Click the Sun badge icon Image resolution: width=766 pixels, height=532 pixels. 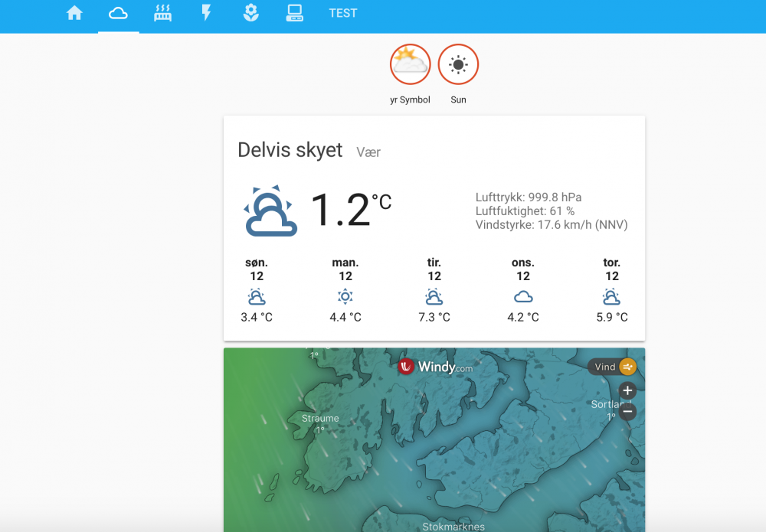[x=458, y=64]
